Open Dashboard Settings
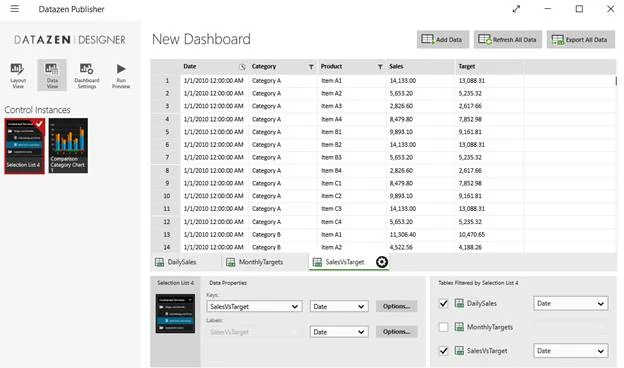 tap(86, 75)
